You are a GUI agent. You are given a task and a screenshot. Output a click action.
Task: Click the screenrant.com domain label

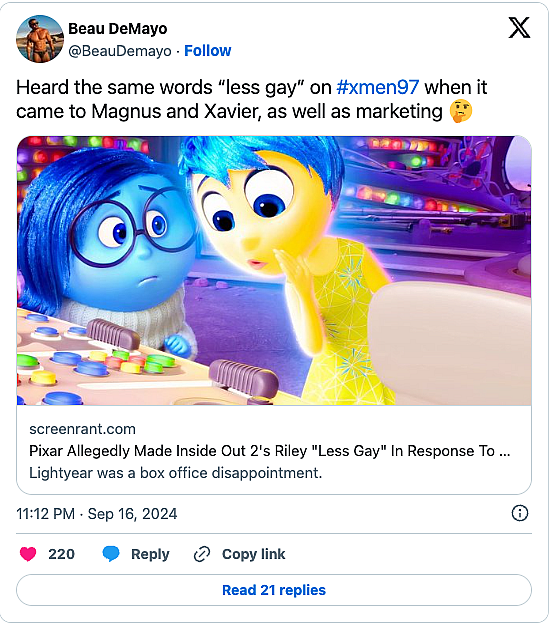pyautogui.click(x=82, y=429)
